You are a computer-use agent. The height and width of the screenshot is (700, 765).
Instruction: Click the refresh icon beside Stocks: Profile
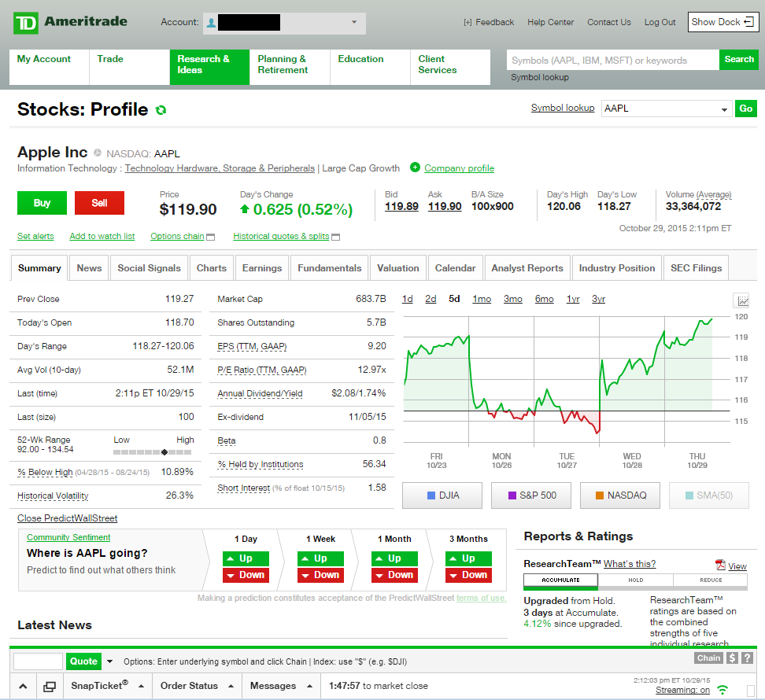(161, 110)
